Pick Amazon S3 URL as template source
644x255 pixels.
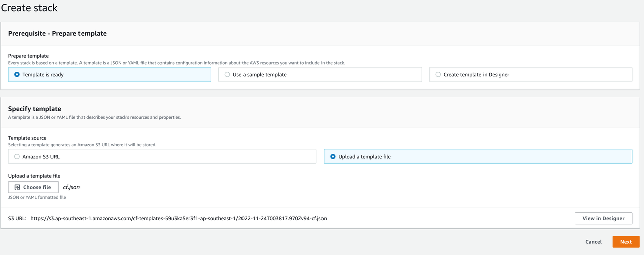pyautogui.click(x=17, y=157)
